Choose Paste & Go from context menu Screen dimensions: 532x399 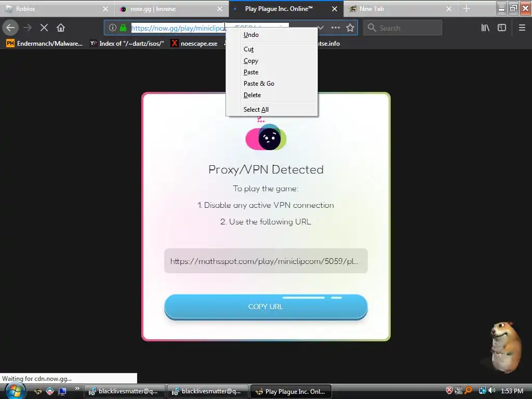point(272,84)
